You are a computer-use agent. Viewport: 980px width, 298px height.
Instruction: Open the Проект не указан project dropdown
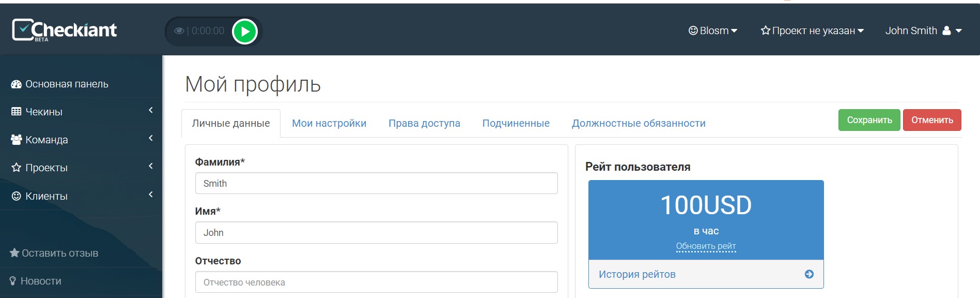(x=812, y=31)
